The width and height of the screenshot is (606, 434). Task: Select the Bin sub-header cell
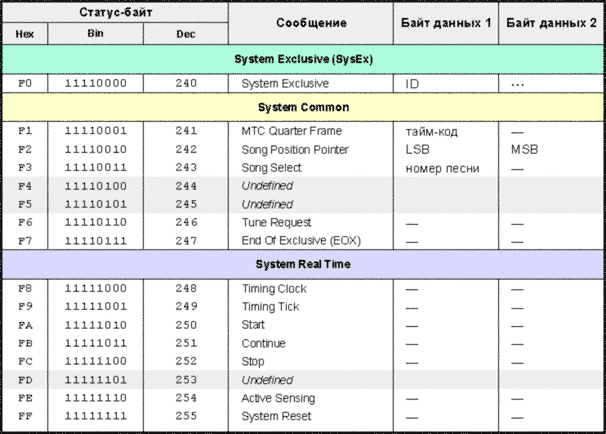pos(95,34)
